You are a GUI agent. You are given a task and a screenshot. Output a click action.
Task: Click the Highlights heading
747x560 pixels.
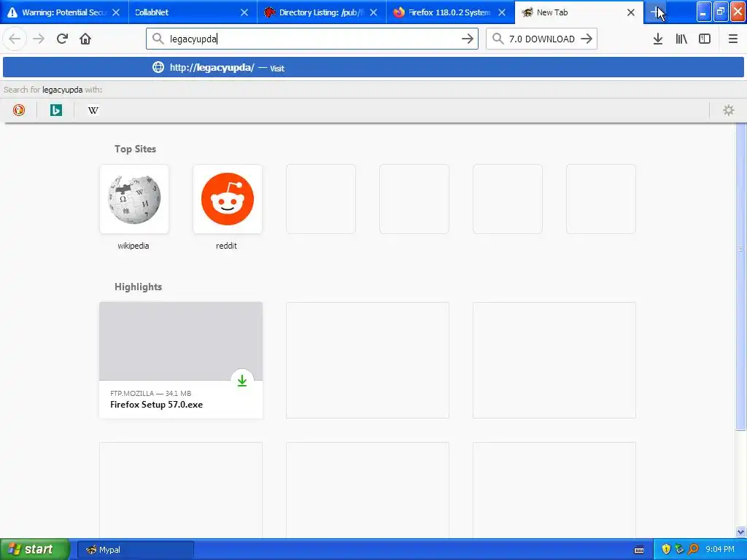[x=138, y=287]
